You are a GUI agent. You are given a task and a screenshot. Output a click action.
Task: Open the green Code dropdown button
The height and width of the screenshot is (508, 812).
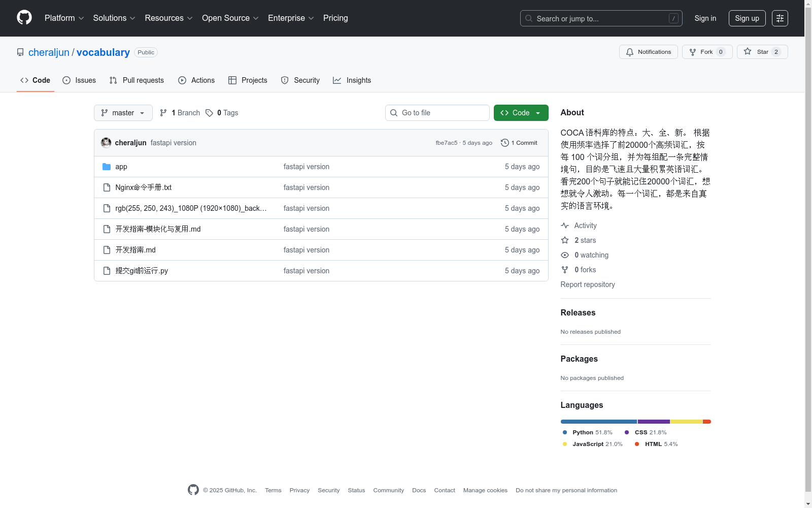(521, 113)
